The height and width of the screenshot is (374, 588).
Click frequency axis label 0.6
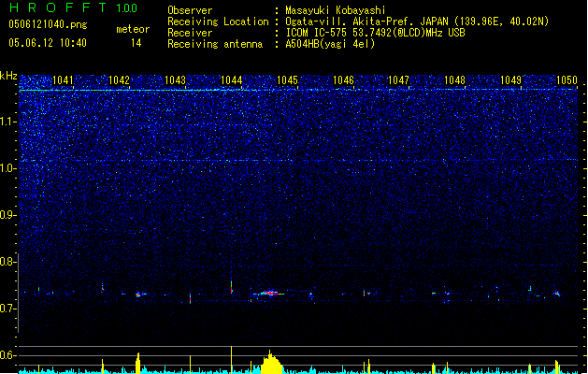click(x=7, y=355)
